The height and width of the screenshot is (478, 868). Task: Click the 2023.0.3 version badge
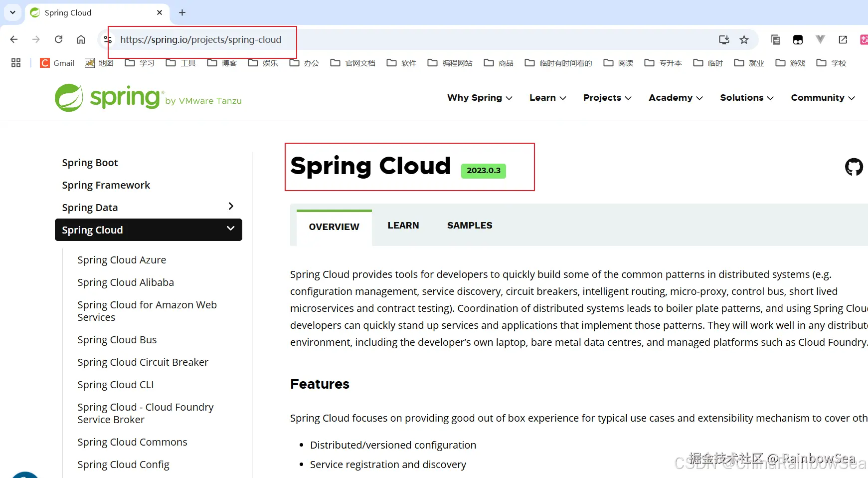(x=484, y=171)
